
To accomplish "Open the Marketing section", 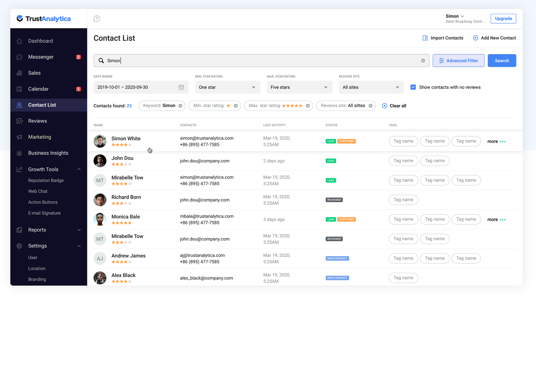I will click(x=39, y=137).
